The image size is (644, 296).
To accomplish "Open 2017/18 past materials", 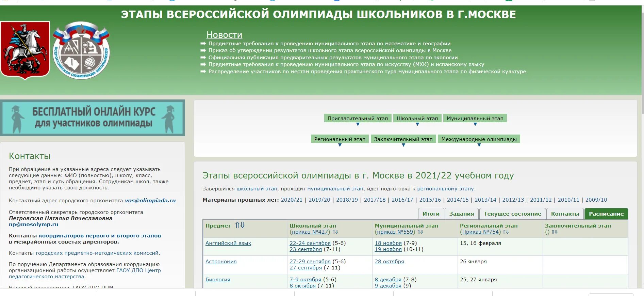I will [x=375, y=200].
